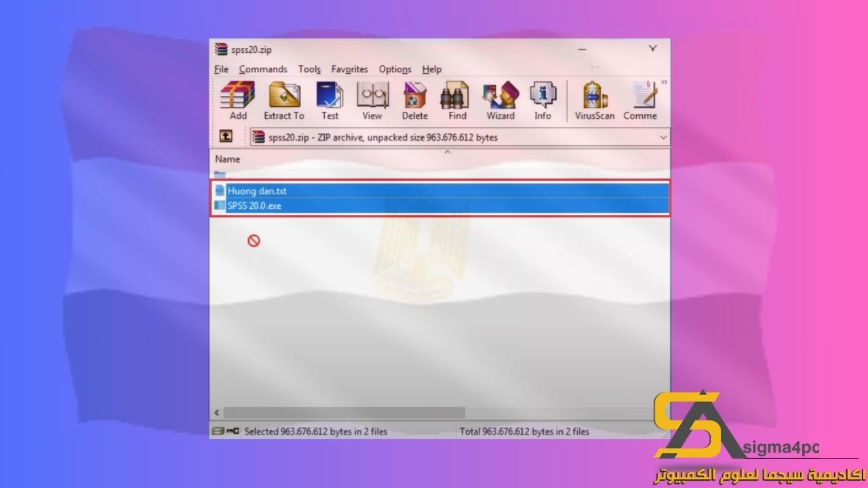The image size is (868, 488).
Task: Click the Add toolbar icon
Action: coord(238,100)
